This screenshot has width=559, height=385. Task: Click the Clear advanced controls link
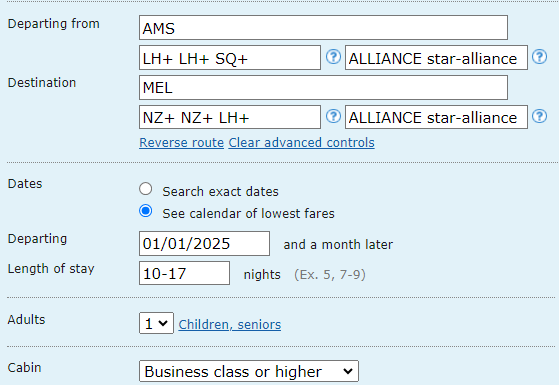tap(302, 143)
